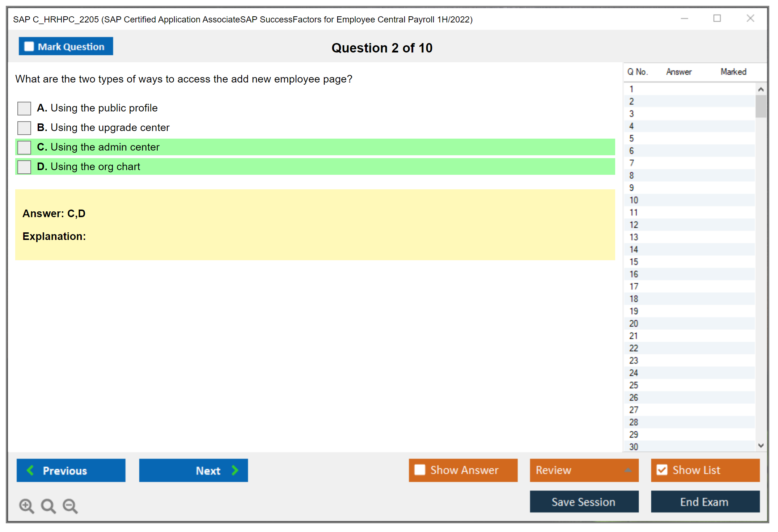Select question 10 in the list
778x532 pixels.
coord(634,200)
